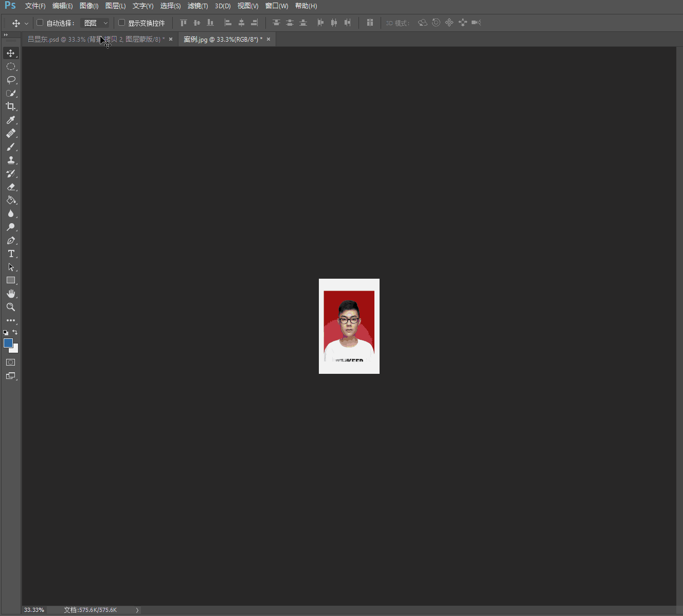This screenshot has width=683, height=616.
Task: Select the Paint Bucket tool
Action: point(11,201)
